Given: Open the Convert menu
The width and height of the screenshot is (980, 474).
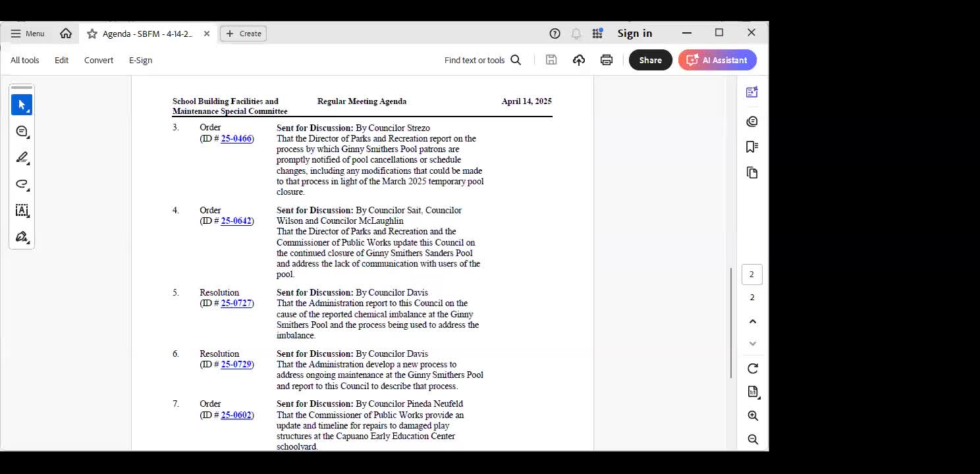Looking at the screenshot, I should tap(99, 60).
